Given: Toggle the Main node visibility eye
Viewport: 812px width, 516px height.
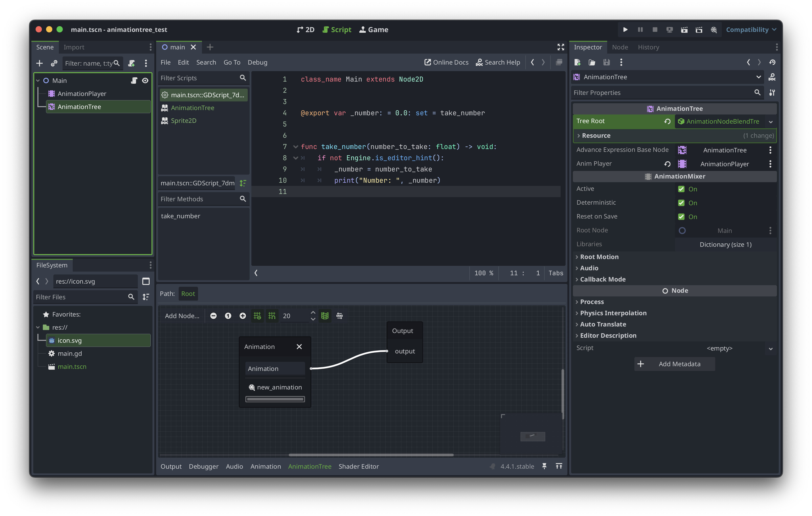Looking at the screenshot, I should click(145, 80).
